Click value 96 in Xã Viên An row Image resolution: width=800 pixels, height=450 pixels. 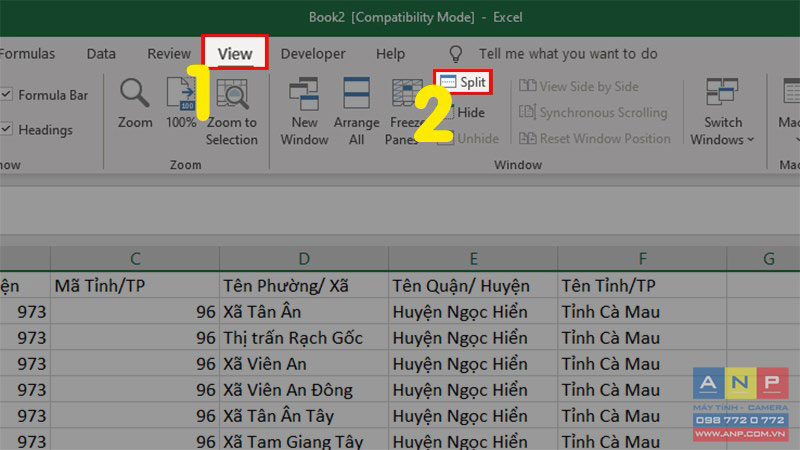click(135, 363)
